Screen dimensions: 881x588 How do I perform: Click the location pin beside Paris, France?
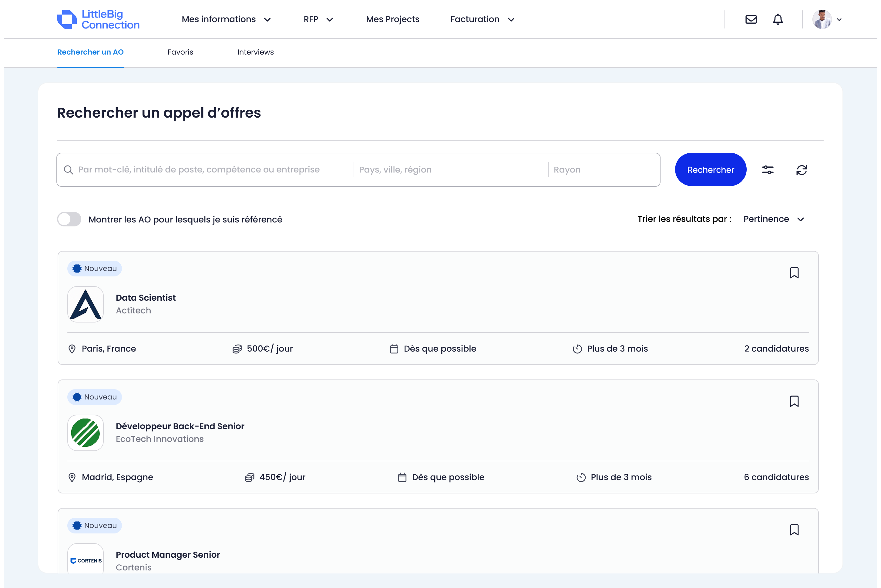pos(72,349)
